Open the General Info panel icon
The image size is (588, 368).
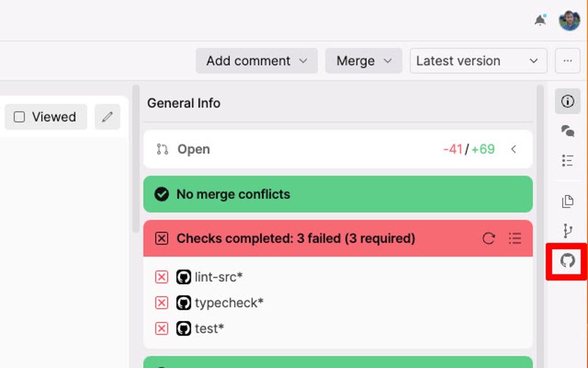(x=567, y=102)
